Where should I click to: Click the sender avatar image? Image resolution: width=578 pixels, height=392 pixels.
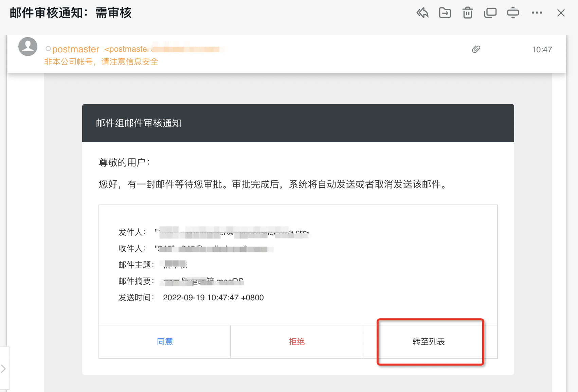coord(28,47)
